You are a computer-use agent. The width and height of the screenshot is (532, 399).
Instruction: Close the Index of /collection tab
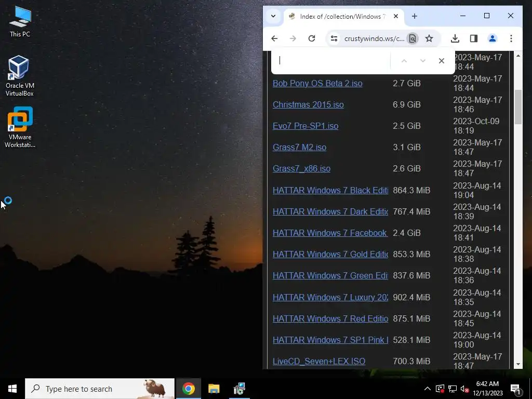point(395,16)
